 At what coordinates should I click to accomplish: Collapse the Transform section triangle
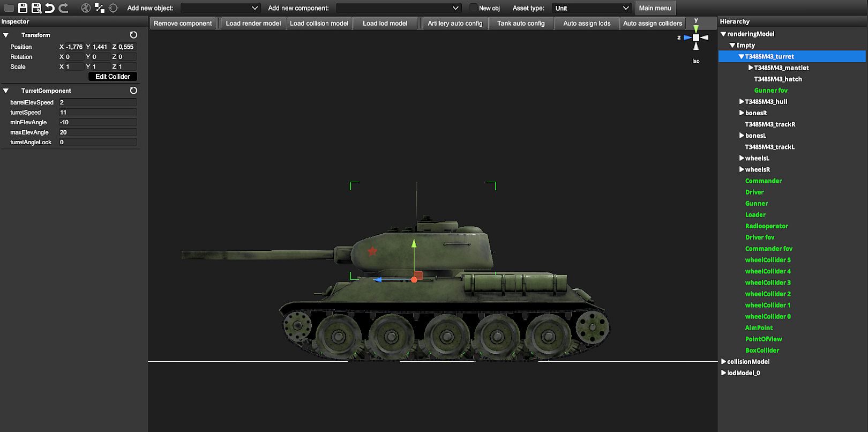coord(6,35)
